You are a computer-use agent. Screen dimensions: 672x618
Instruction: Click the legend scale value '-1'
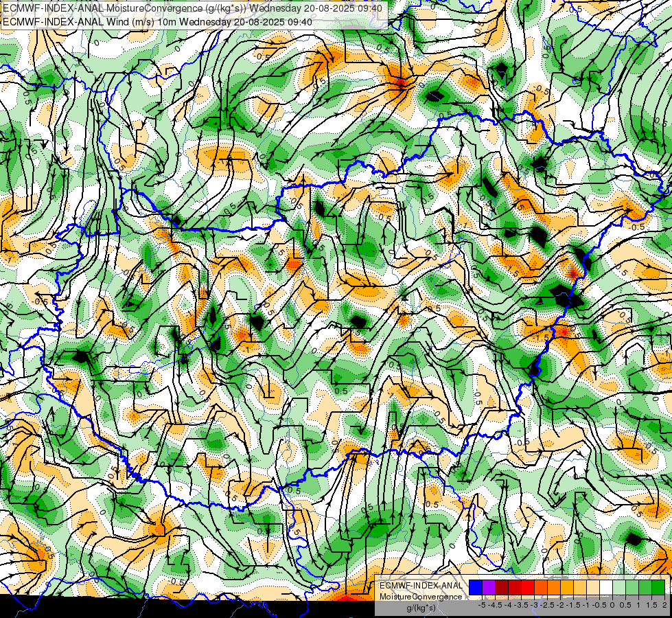pos(586,605)
